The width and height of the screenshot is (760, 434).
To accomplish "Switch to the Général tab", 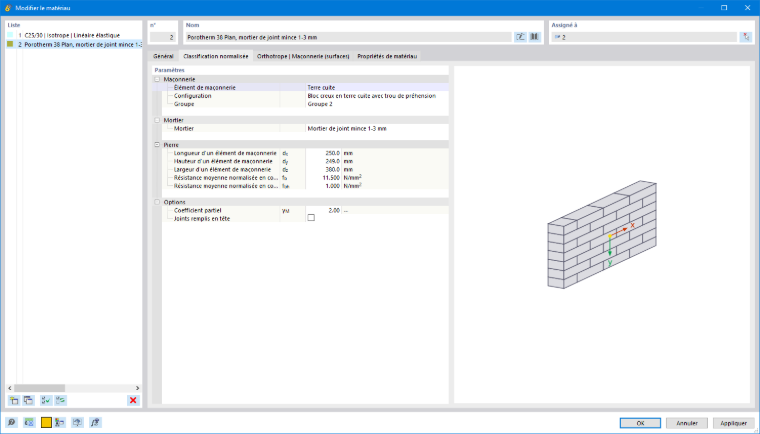I will tap(163, 56).
